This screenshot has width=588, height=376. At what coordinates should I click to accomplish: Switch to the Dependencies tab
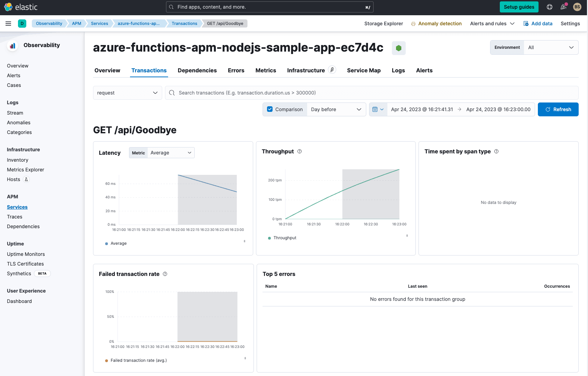(197, 70)
